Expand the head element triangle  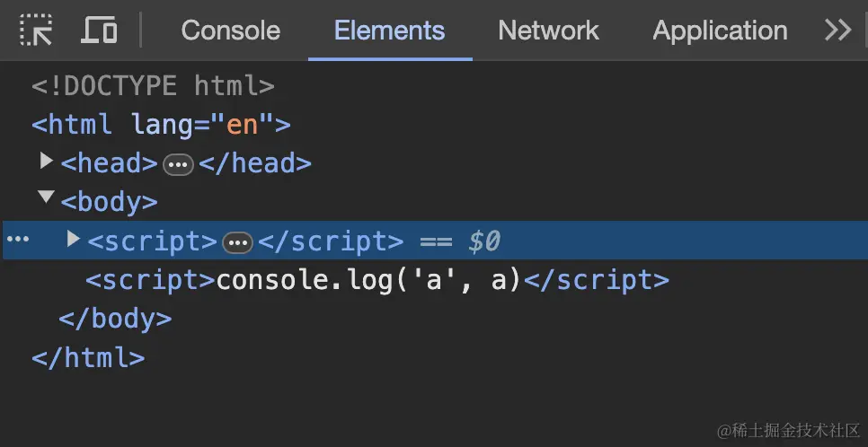click(47, 162)
